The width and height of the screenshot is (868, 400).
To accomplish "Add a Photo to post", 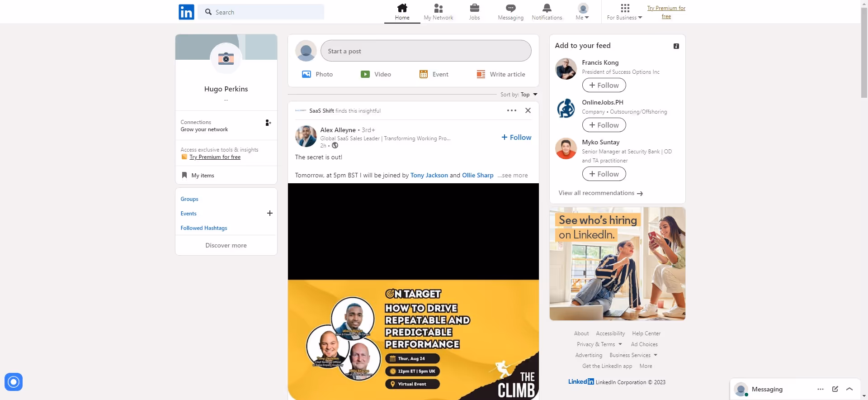I will pyautogui.click(x=317, y=74).
